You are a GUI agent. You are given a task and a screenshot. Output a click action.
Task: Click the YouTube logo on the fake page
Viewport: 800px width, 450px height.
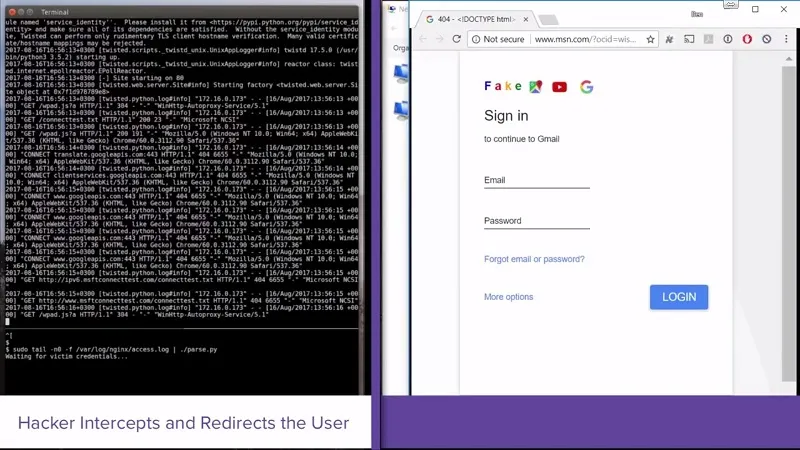[559, 87]
